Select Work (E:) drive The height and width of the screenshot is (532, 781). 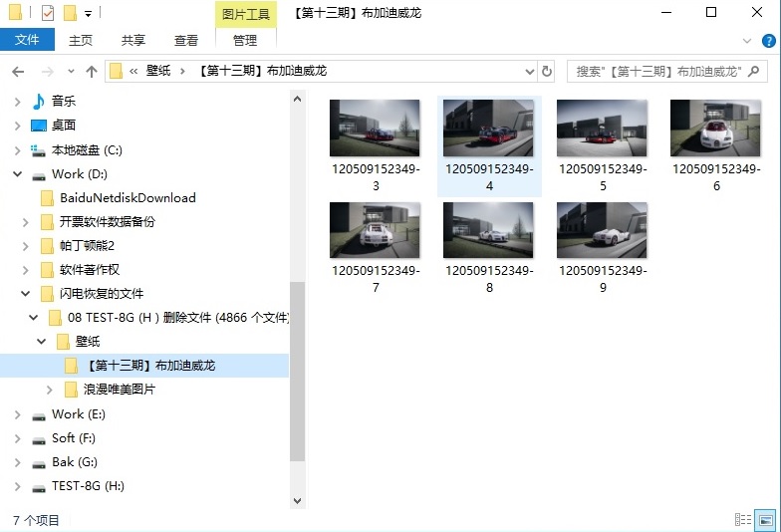pos(78,414)
